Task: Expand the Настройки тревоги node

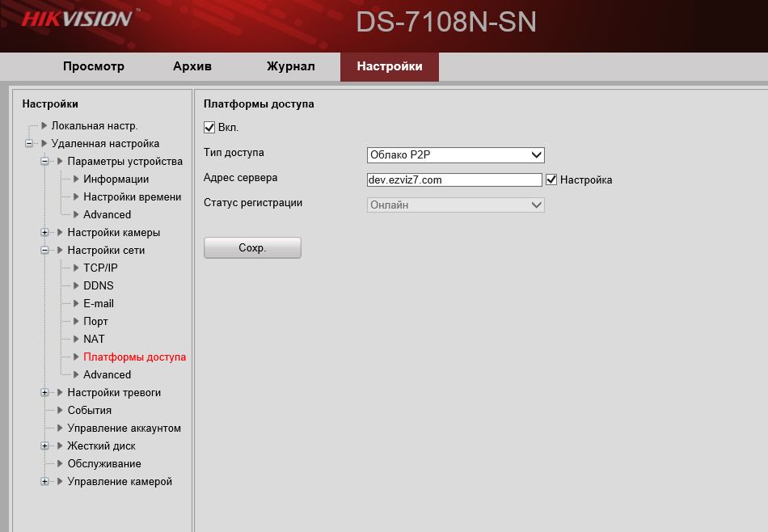Action: 44,392
